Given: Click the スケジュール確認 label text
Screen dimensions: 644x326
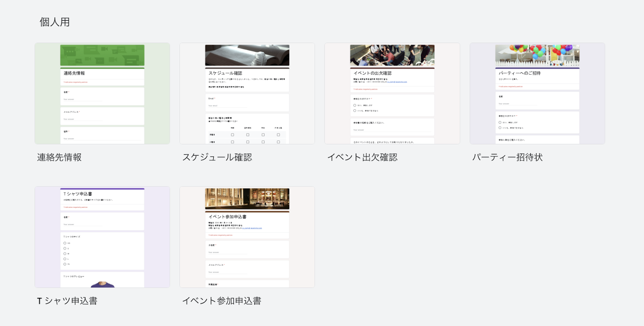Looking at the screenshot, I should [x=217, y=157].
